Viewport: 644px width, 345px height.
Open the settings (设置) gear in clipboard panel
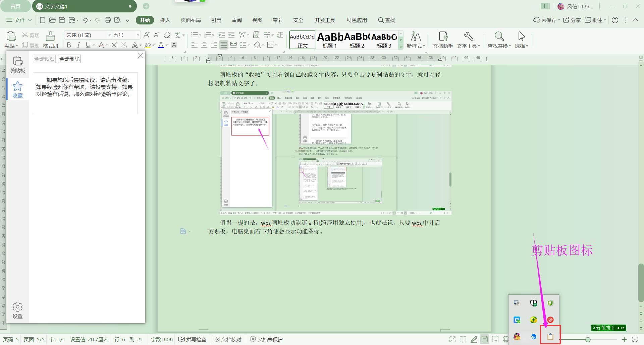(17, 310)
